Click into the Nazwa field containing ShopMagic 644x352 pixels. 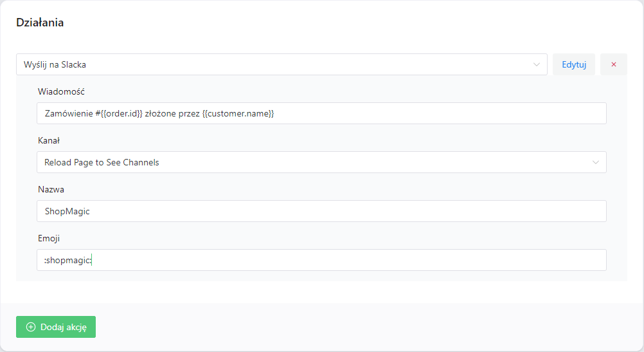pos(321,211)
